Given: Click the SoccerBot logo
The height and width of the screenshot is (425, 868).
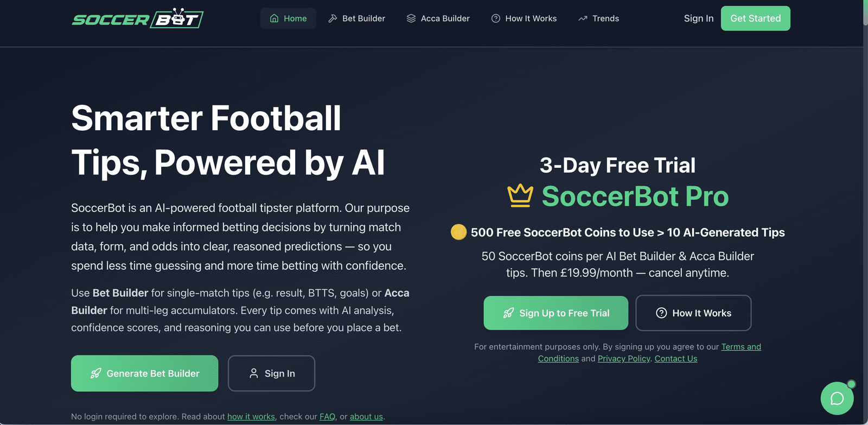Looking at the screenshot, I should point(138,19).
